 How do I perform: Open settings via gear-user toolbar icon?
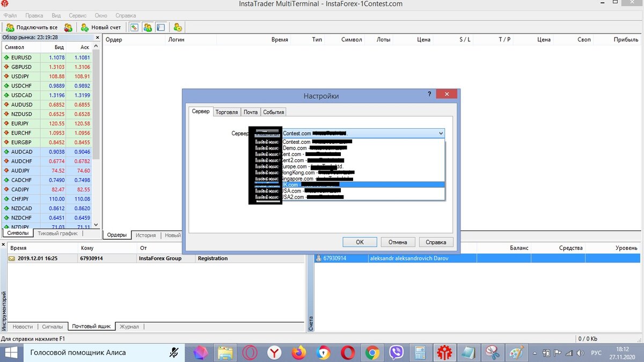(x=178, y=27)
